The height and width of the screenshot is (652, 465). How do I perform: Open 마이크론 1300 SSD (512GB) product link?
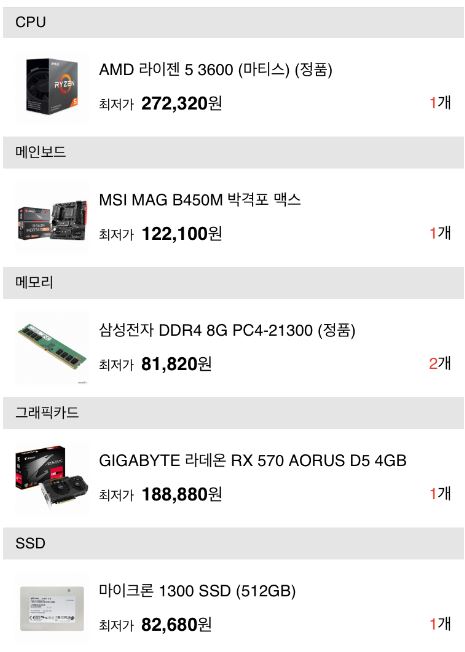197,590
